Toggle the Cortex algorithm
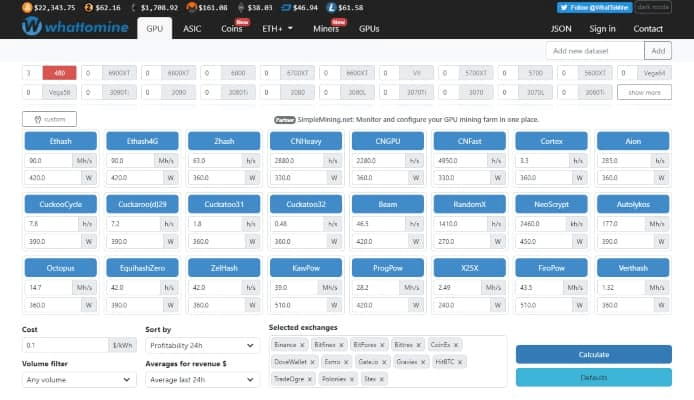This screenshot has height=400, width=694. coord(551,141)
